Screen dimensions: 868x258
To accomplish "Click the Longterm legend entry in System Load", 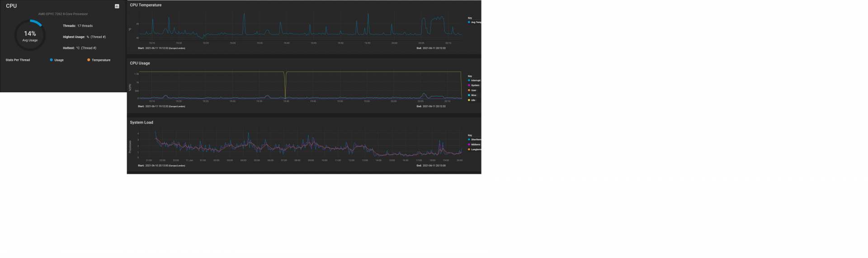I will 475,149.
